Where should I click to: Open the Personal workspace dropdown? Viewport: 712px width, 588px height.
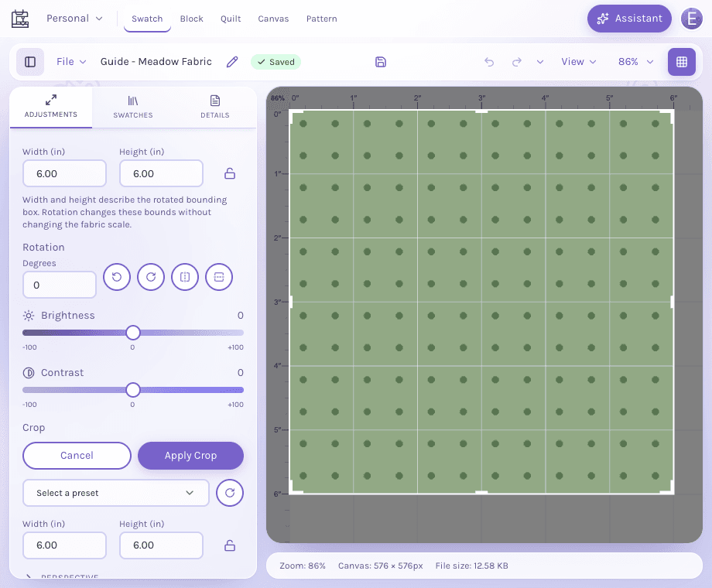(x=74, y=19)
